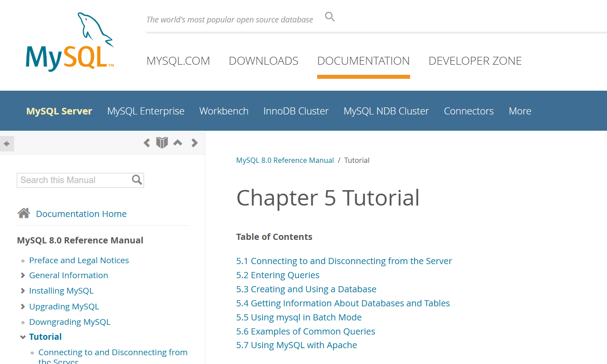Open Downgrading MySQL sidebar link

click(x=70, y=322)
